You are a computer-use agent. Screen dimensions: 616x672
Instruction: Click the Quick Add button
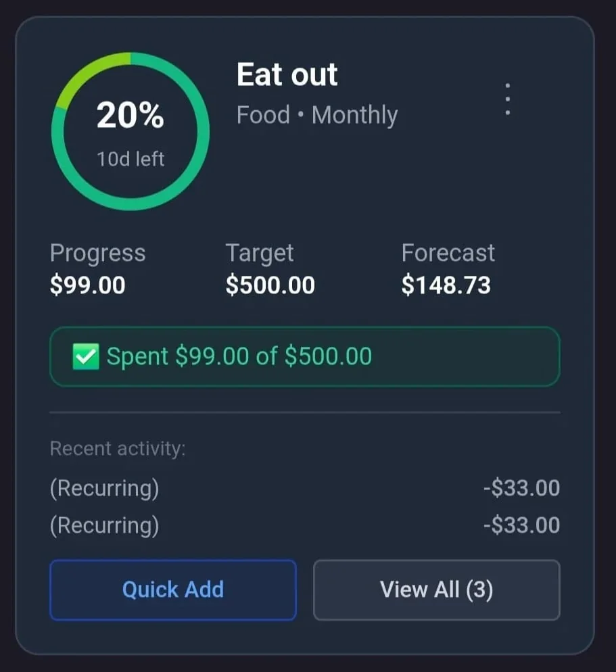pos(172,590)
